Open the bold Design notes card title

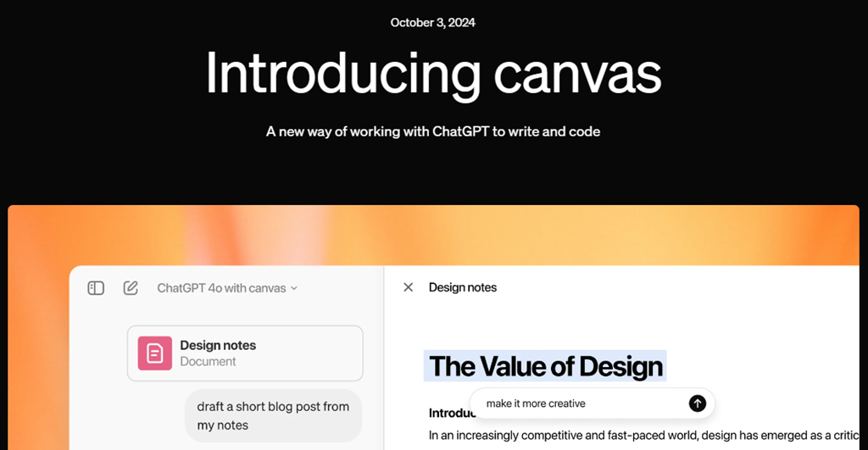[218, 345]
